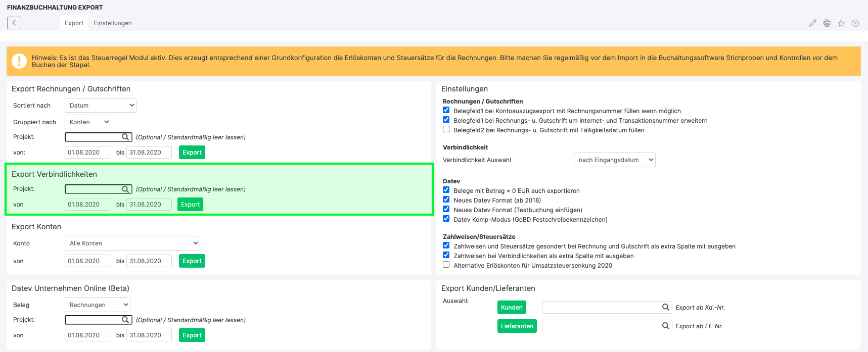Click the back arrow icon

click(14, 23)
